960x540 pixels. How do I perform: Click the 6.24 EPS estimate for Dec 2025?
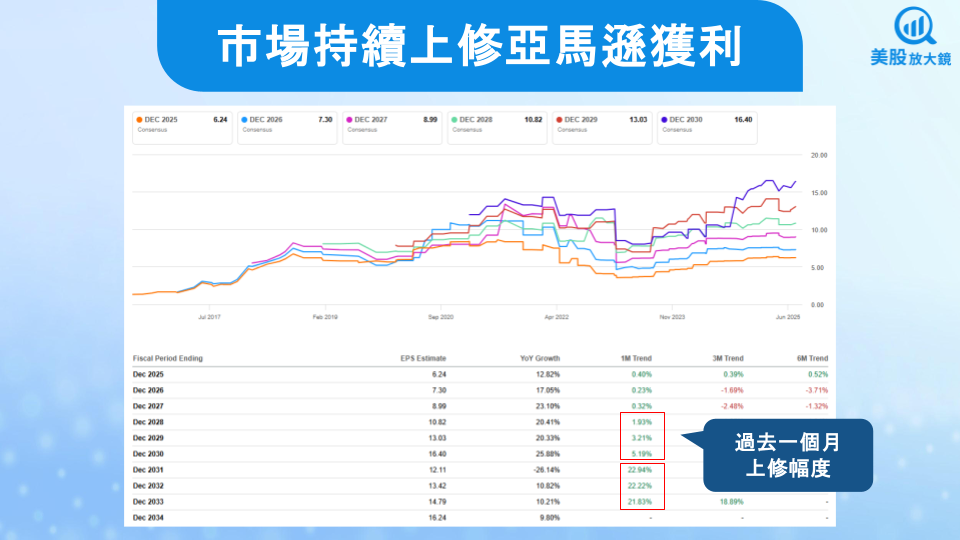click(439, 374)
